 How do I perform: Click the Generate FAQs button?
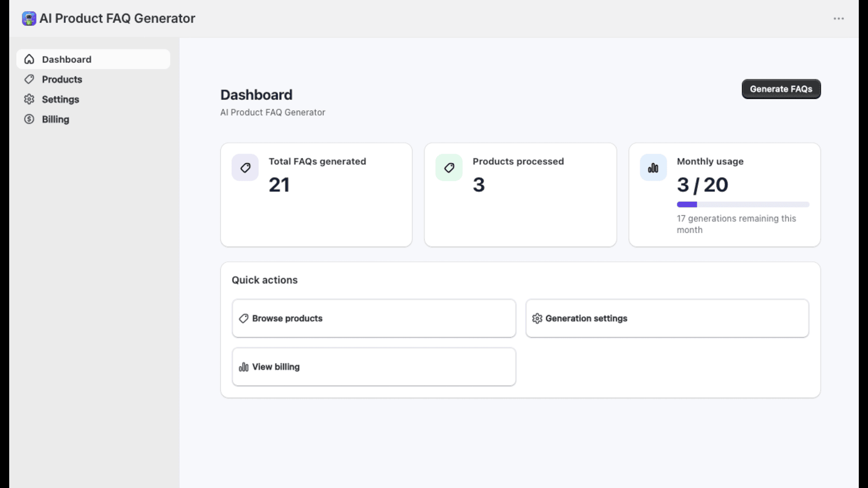(x=781, y=89)
